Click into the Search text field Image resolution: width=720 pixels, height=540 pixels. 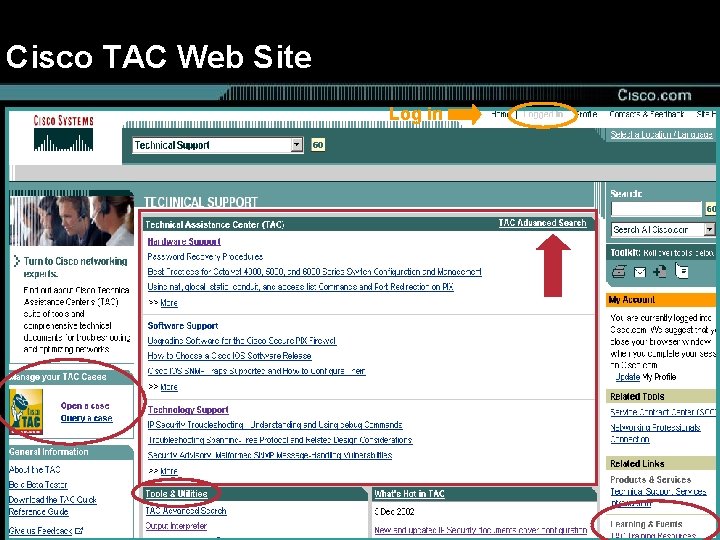pyautogui.click(x=656, y=209)
